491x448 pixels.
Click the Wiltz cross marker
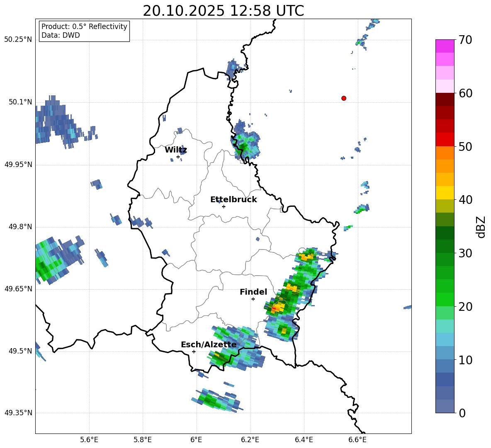[178, 157]
